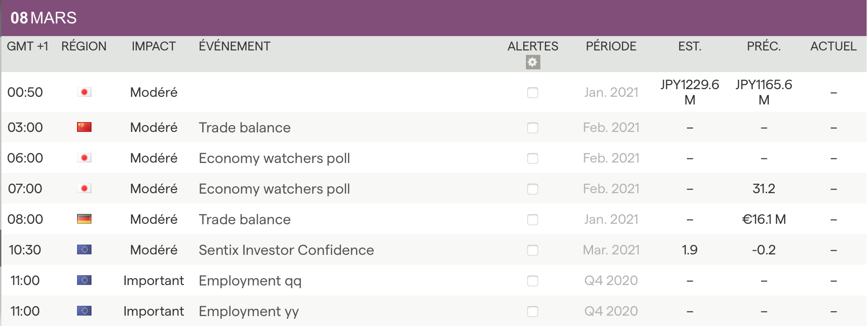Viewport: 868px width, 326px height.
Task: Click the EU flag beside Employment yy
Action: click(x=84, y=311)
